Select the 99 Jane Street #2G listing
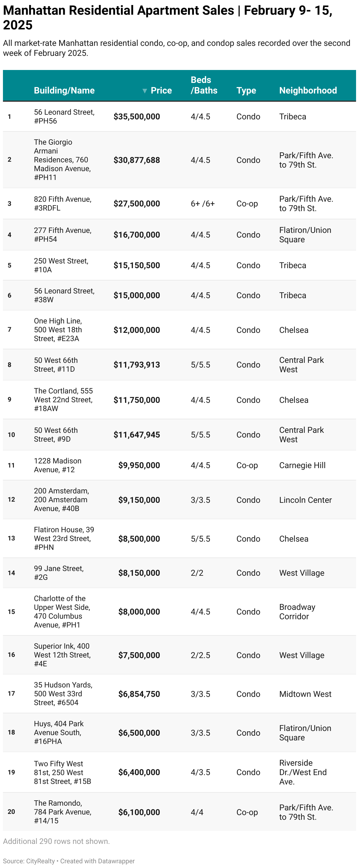This screenshot has width=359, height=868. (x=59, y=572)
